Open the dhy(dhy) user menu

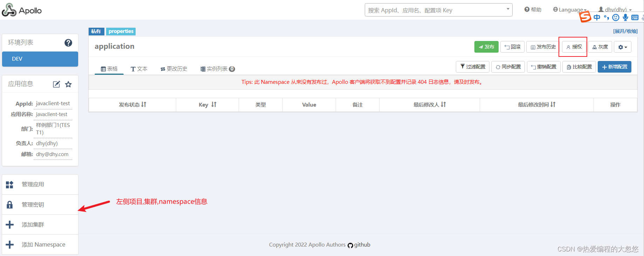[x=615, y=9]
